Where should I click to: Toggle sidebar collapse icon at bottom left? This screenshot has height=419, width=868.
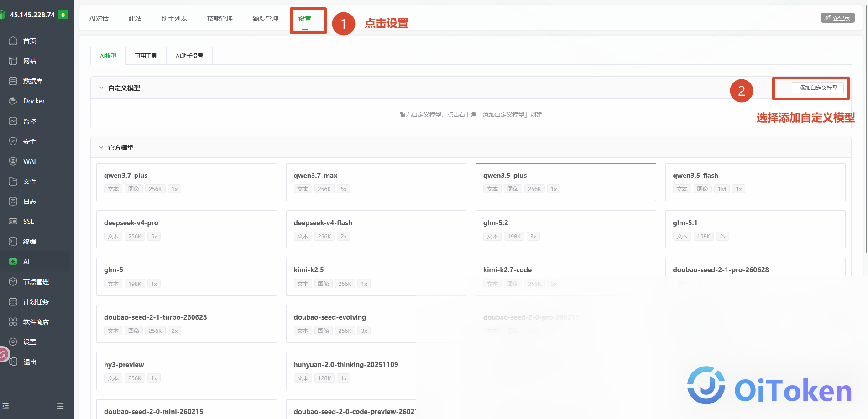[5, 406]
